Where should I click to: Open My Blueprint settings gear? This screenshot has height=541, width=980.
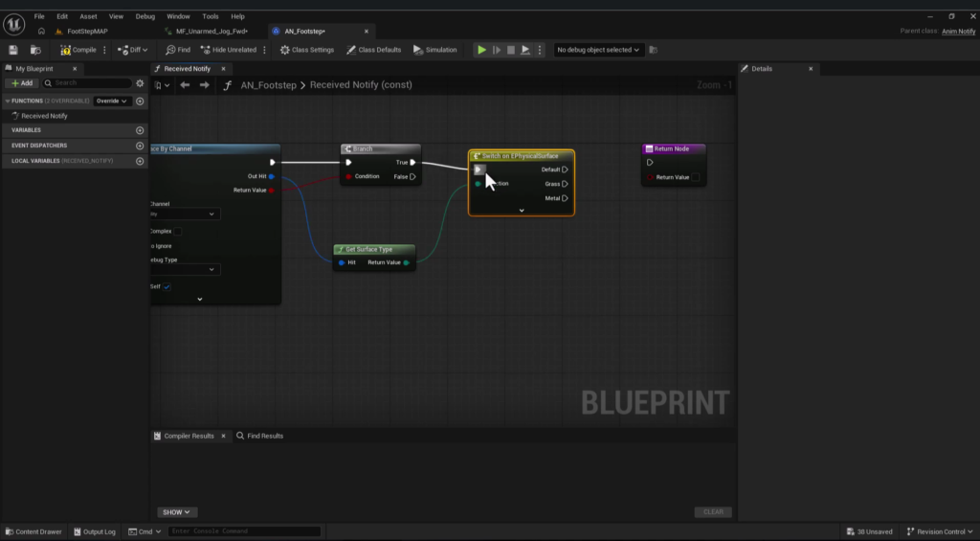(140, 83)
